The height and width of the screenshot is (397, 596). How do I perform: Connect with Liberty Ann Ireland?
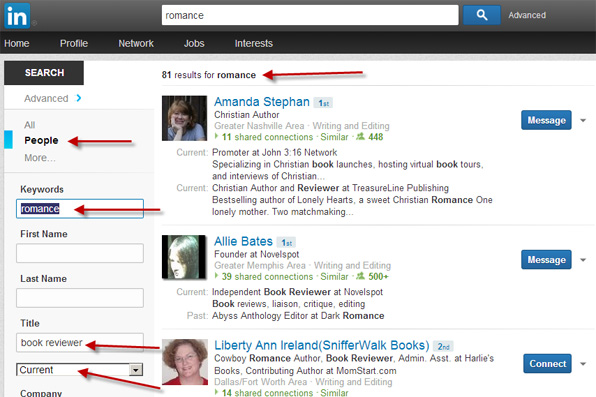tap(547, 364)
